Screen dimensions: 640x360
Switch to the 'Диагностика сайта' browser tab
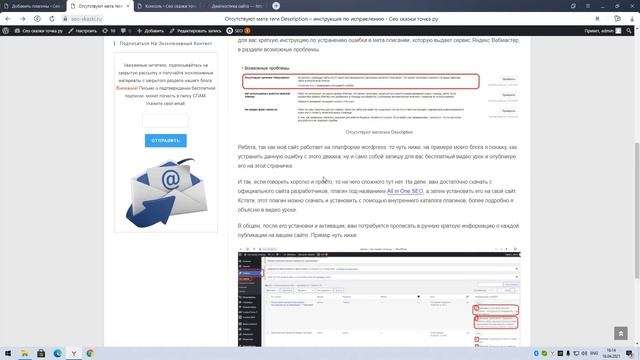coord(236,6)
